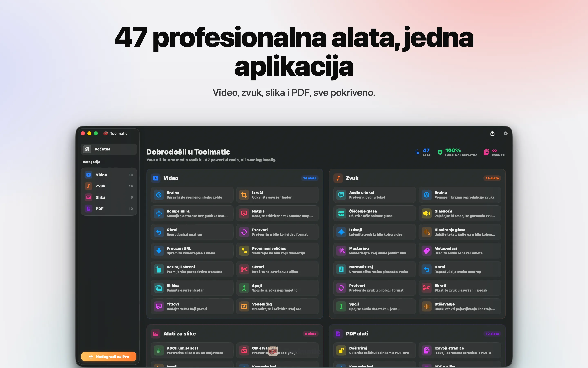Open the audio Brzina tool card

(x=460, y=195)
